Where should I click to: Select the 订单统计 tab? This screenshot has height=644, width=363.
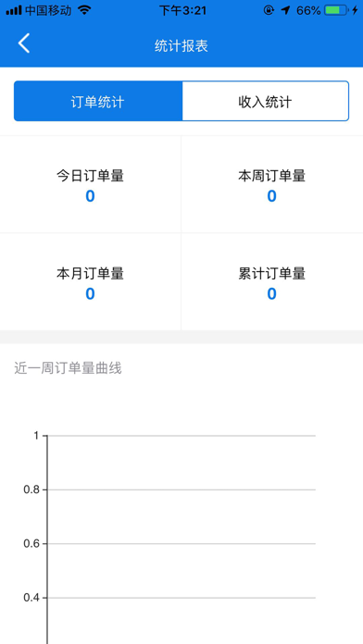pos(98,101)
